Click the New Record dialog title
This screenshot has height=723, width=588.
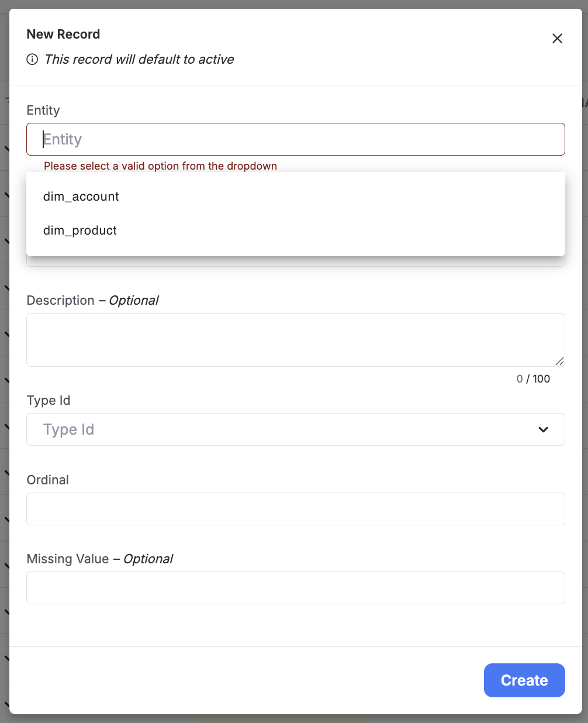[x=63, y=35]
